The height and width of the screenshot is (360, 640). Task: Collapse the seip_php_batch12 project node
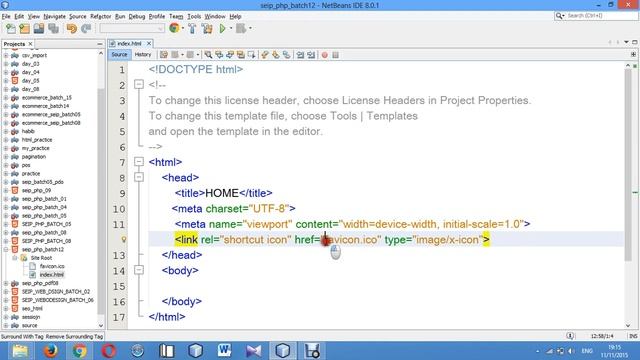(x=6, y=249)
